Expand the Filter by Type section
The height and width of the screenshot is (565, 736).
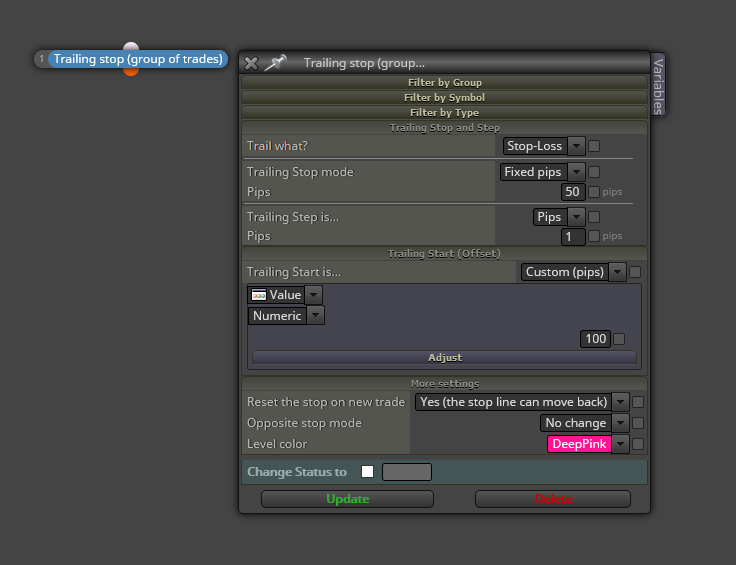[445, 113]
